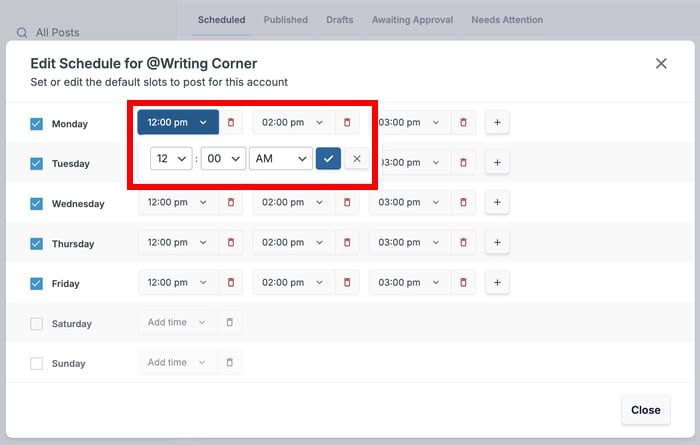Open the Awaiting Approval tab
Screen dimensions: 700x445
click(412, 19)
